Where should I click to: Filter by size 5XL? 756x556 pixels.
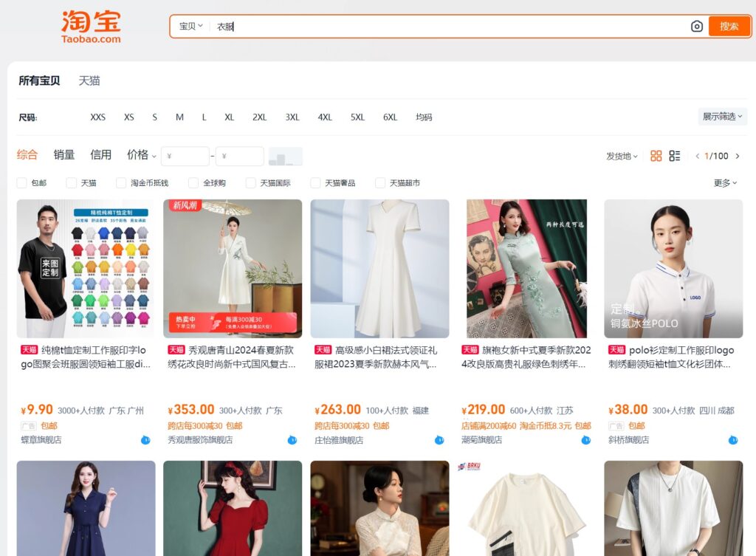[358, 117]
